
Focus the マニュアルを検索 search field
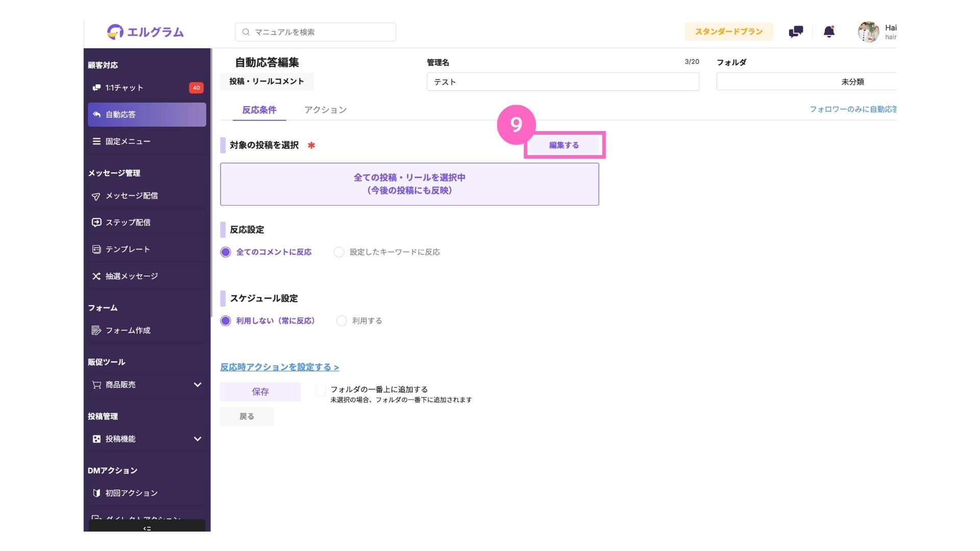click(x=315, y=32)
